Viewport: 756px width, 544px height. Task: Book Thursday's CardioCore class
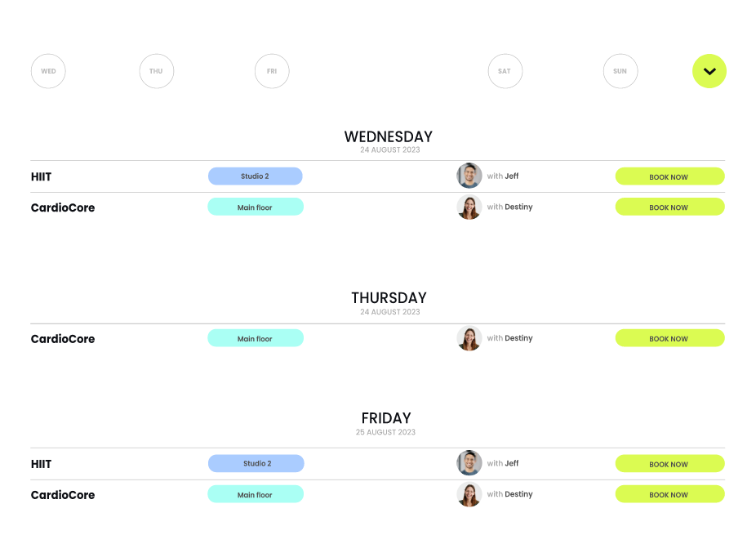(669, 338)
